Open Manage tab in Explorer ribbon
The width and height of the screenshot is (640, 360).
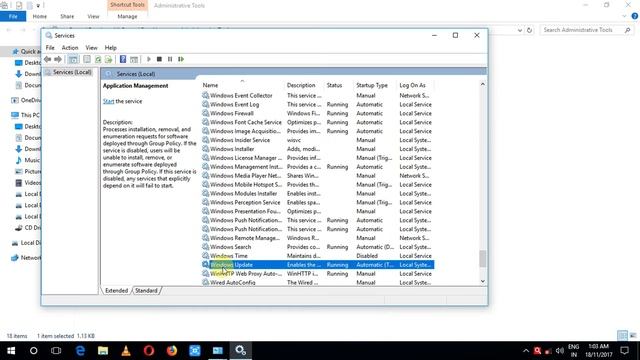[127, 16]
